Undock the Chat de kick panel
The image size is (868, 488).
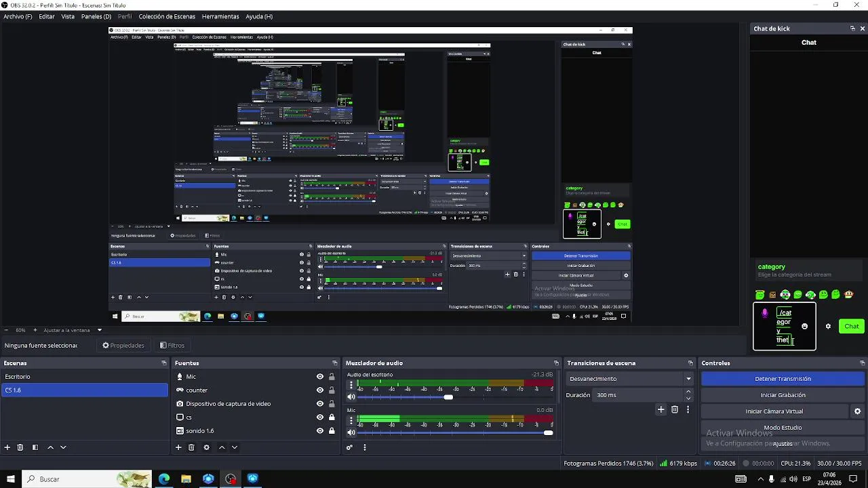852,28
